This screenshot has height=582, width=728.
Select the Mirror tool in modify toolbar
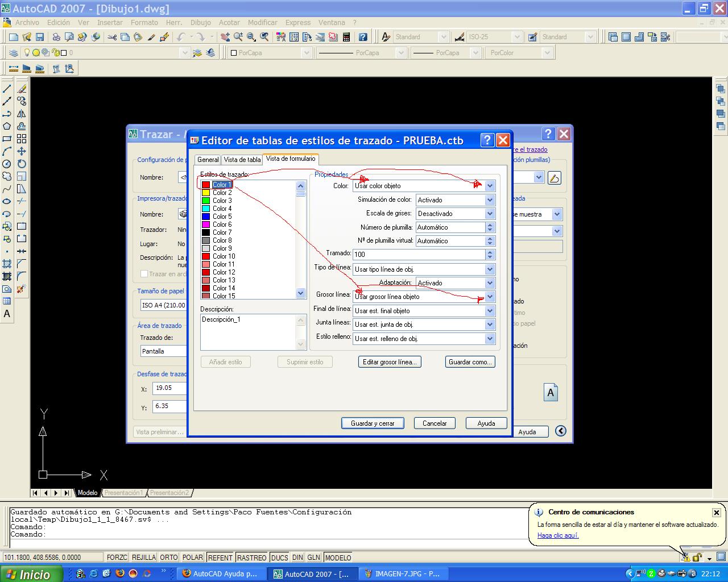[22, 114]
